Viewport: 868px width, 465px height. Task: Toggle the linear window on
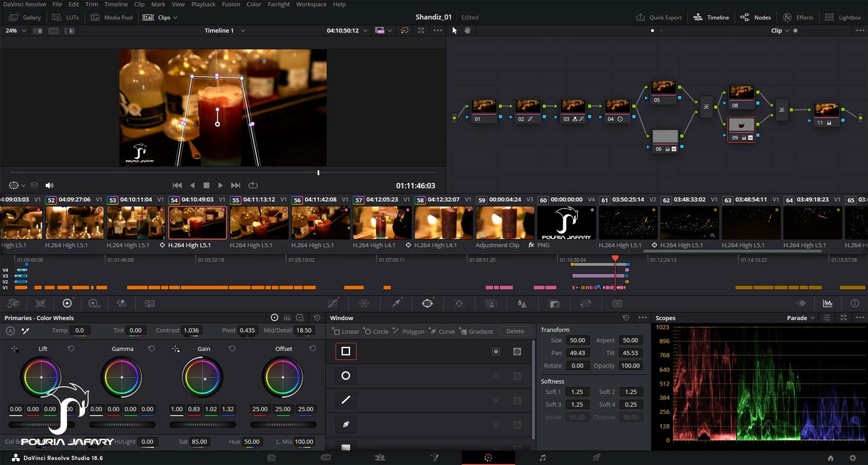(x=346, y=351)
